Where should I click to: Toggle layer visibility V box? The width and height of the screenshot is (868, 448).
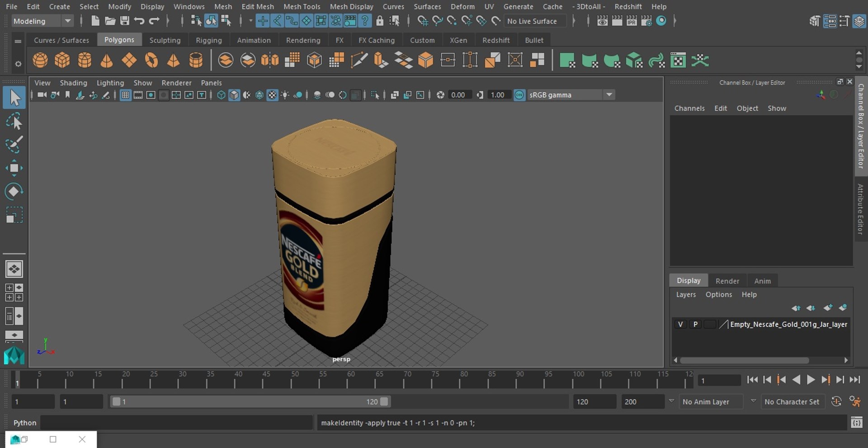680,324
